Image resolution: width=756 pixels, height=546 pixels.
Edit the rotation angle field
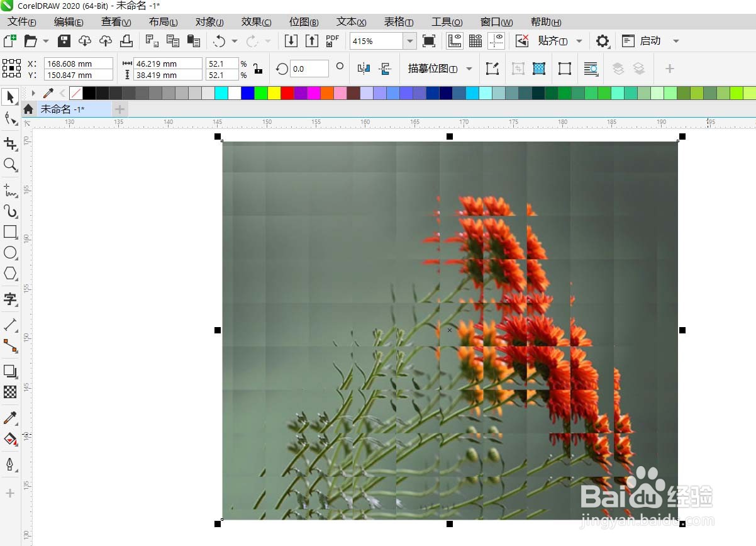(x=309, y=69)
